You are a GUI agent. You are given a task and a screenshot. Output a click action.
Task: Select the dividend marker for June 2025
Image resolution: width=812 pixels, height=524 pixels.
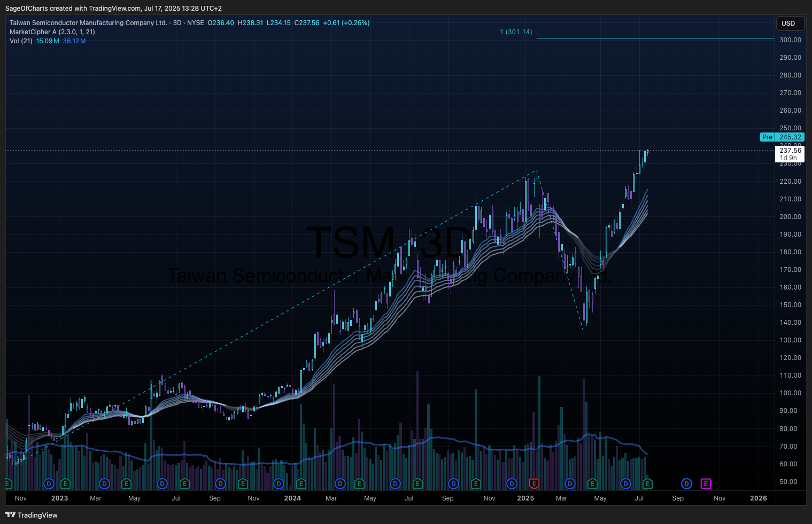[625, 484]
